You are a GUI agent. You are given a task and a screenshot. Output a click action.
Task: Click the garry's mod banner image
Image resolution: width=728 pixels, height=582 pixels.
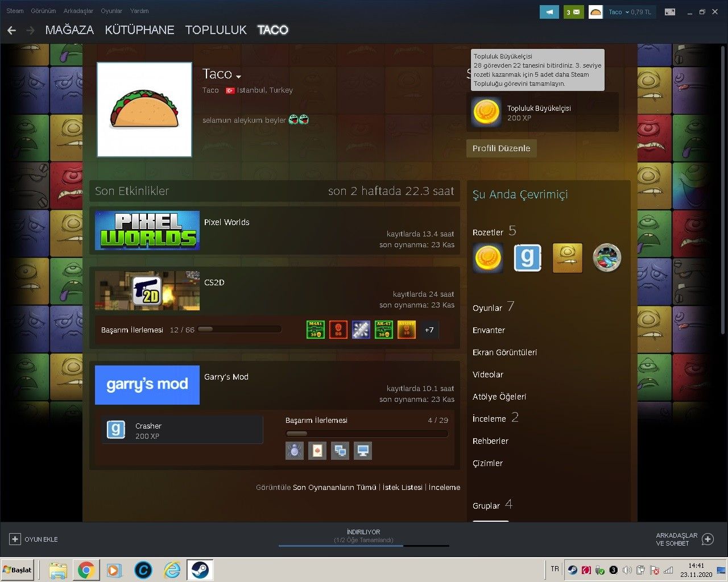(147, 385)
